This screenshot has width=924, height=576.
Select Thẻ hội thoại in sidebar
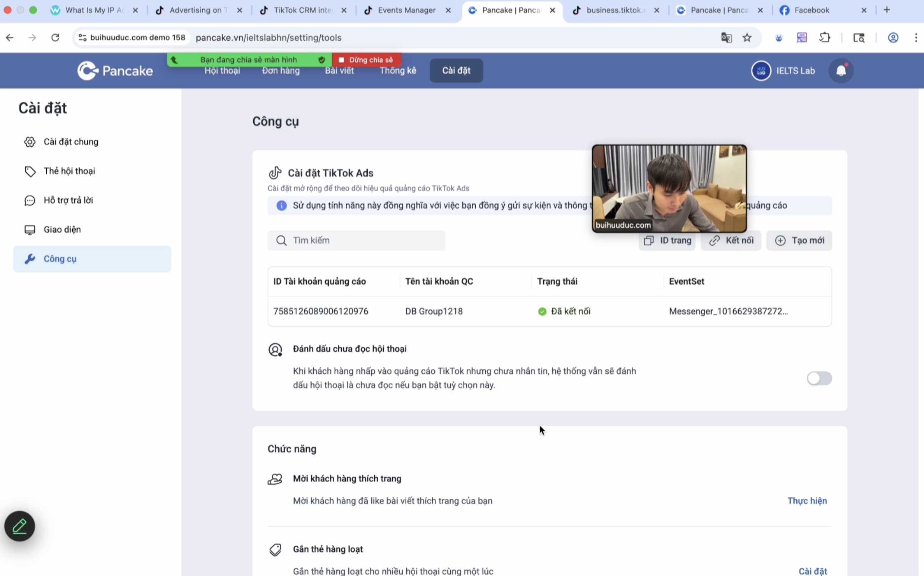69,171
